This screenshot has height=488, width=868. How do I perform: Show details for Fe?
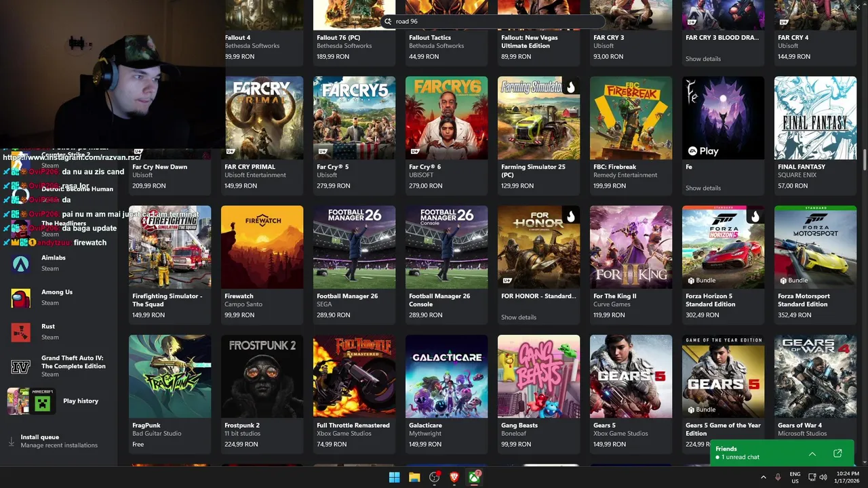point(703,188)
